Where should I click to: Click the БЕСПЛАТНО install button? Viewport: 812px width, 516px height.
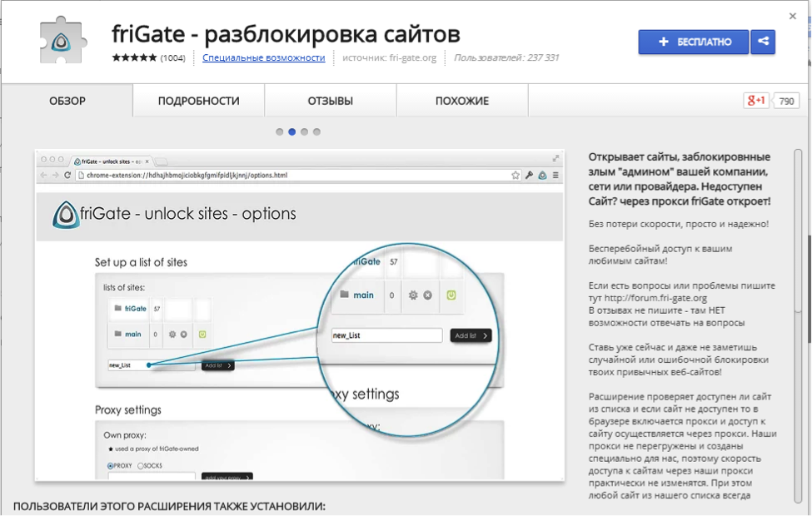click(694, 42)
